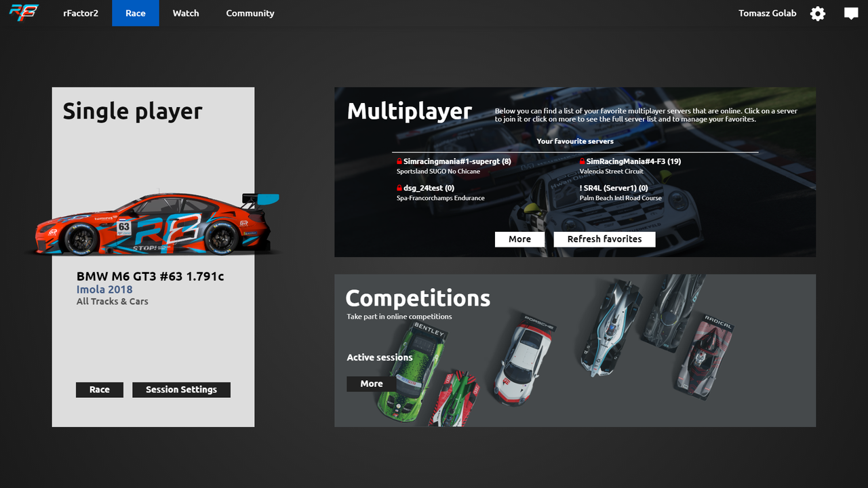The width and height of the screenshot is (868, 488).
Task: Click lock icon beside Simracingmania#1-supergt
Action: [x=399, y=161]
